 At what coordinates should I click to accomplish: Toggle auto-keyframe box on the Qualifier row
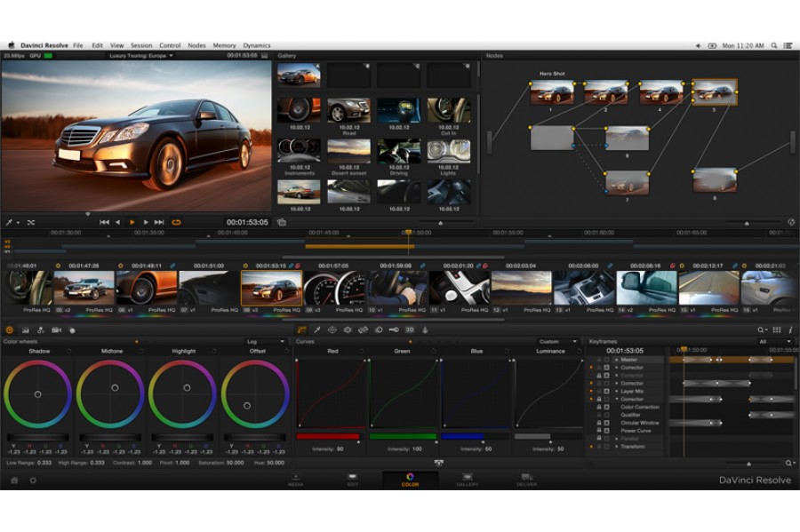pyautogui.click(x=606, y=415)
